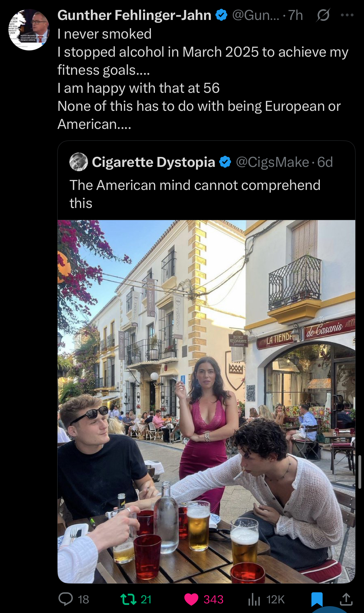Image resolution: width=364 pixels, height=613 pixels.
Task: Tap the verified badge next to Cigarette Dystopia
Action: pos(225,162)
